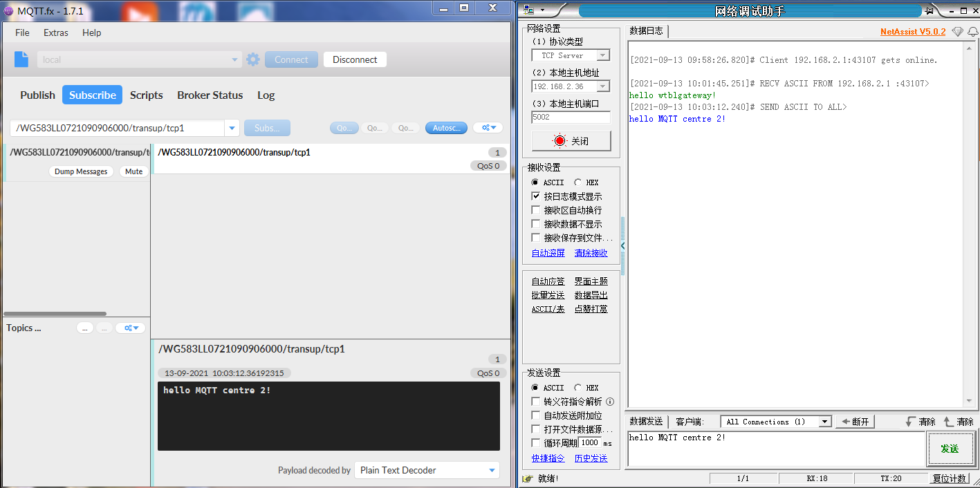Click the NetAssist send text box
Viewport: 980px width, 488px height.
coord(775,449)
